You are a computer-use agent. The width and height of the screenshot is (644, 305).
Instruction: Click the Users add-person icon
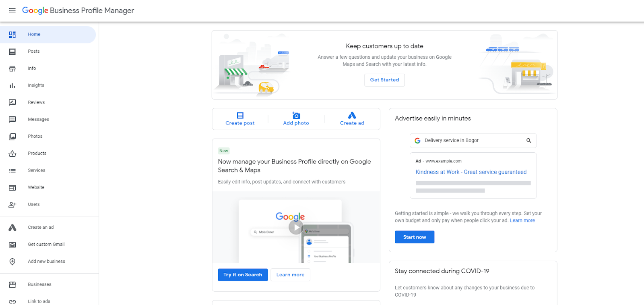[x=12, y=205]
